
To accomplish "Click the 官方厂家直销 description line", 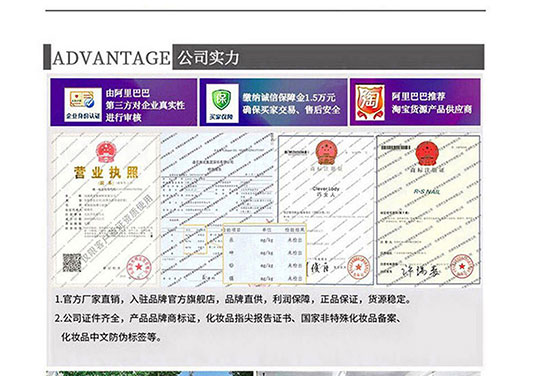I will tap(233, 299).
